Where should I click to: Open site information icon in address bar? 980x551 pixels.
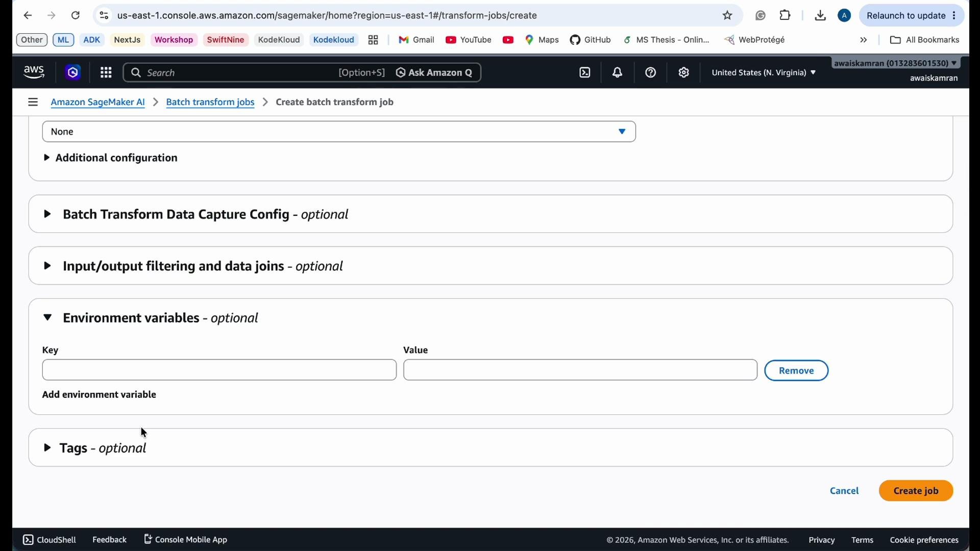click(x=104, y=16)
